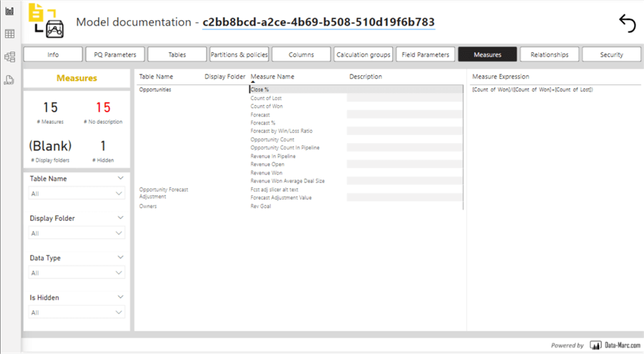Open the Is Hidden All dropdown

click(x=77, y=313)
